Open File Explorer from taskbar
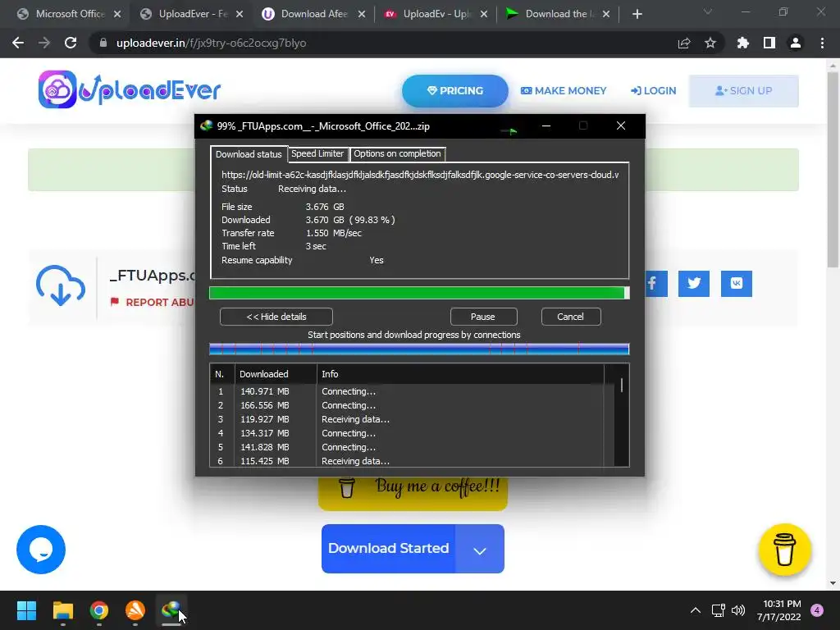 click(x=62, y=610)
